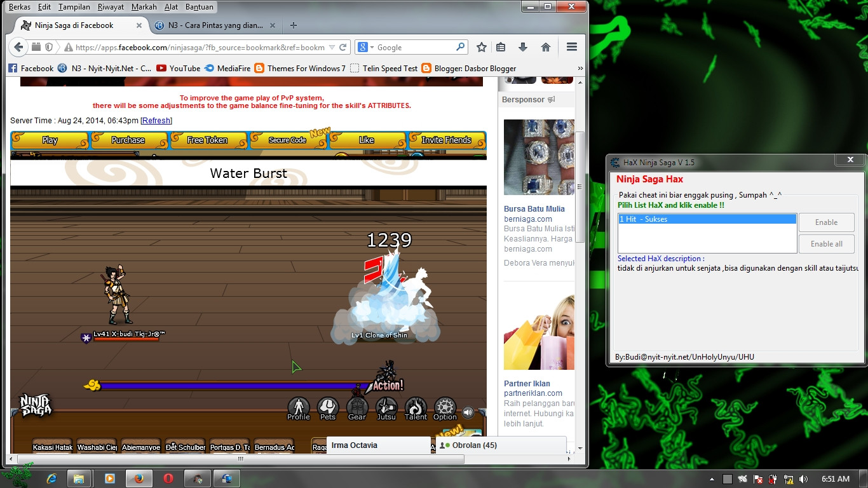
Task: Open the Firefox hamburger menu
Action: (571, 47)
